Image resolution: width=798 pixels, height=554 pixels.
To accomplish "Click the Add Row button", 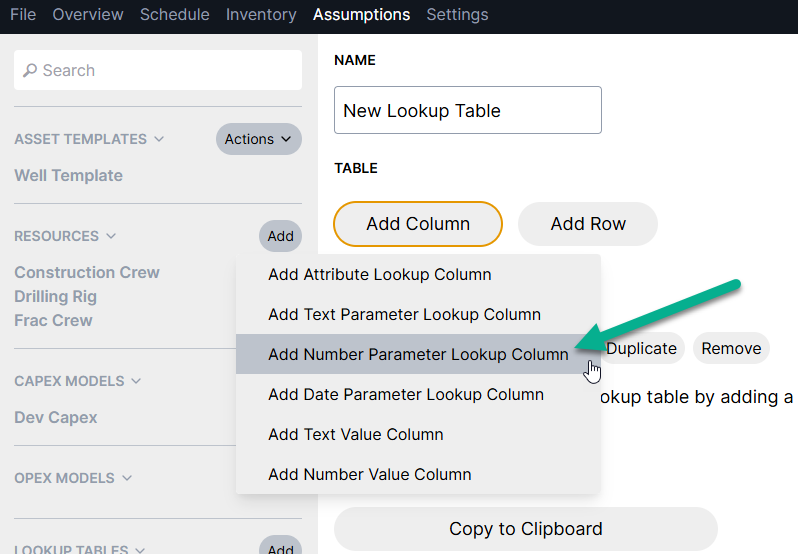I will pyautogui.click(x=588, y=224).
